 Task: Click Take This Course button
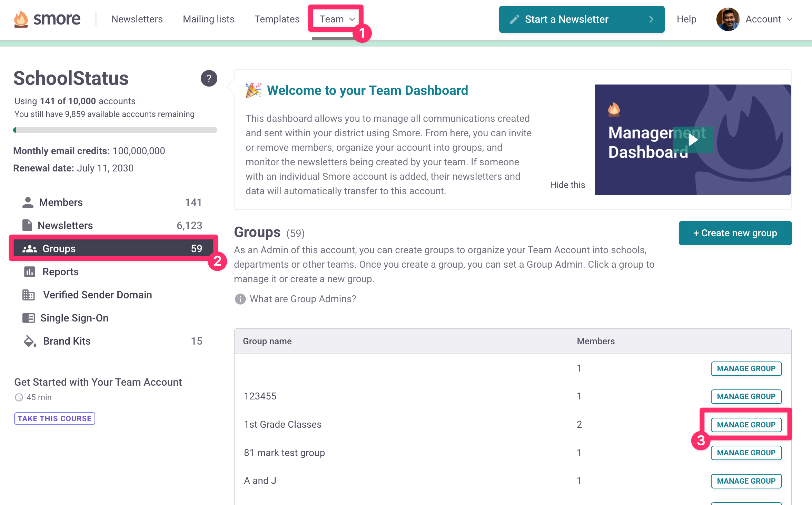(x=55, y=418)
